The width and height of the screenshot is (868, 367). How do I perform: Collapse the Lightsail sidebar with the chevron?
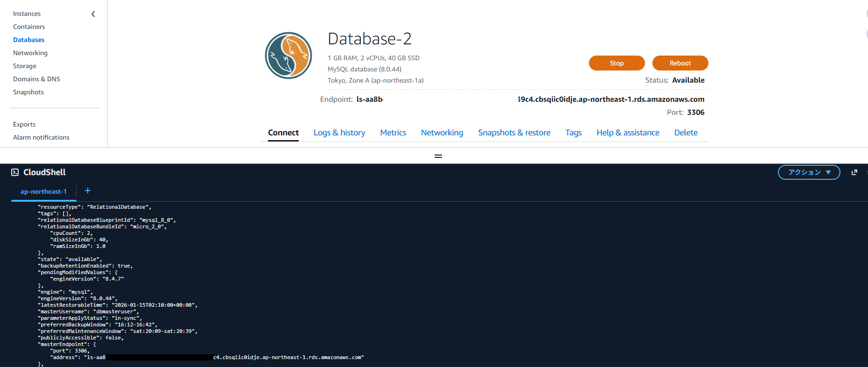[x=93, y=14]
